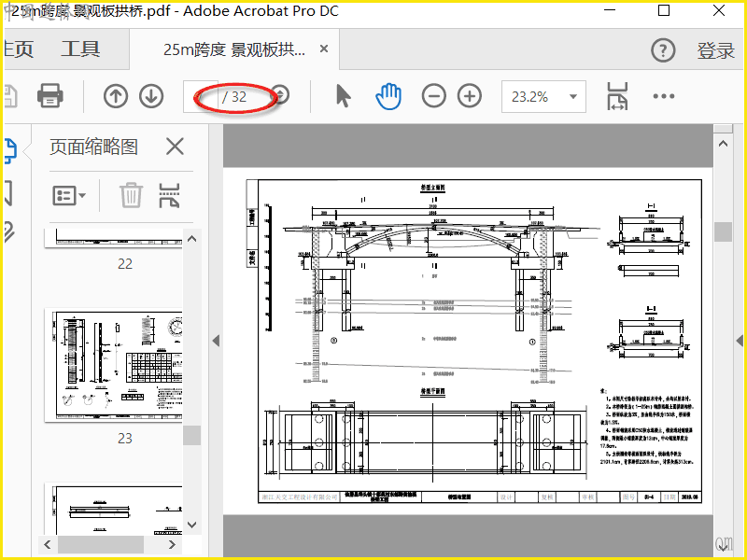The width and height of the screenshot is (747, 560).
Task: Click the thumbnail panel scroll left arrow
Action: tap(48, 544)
